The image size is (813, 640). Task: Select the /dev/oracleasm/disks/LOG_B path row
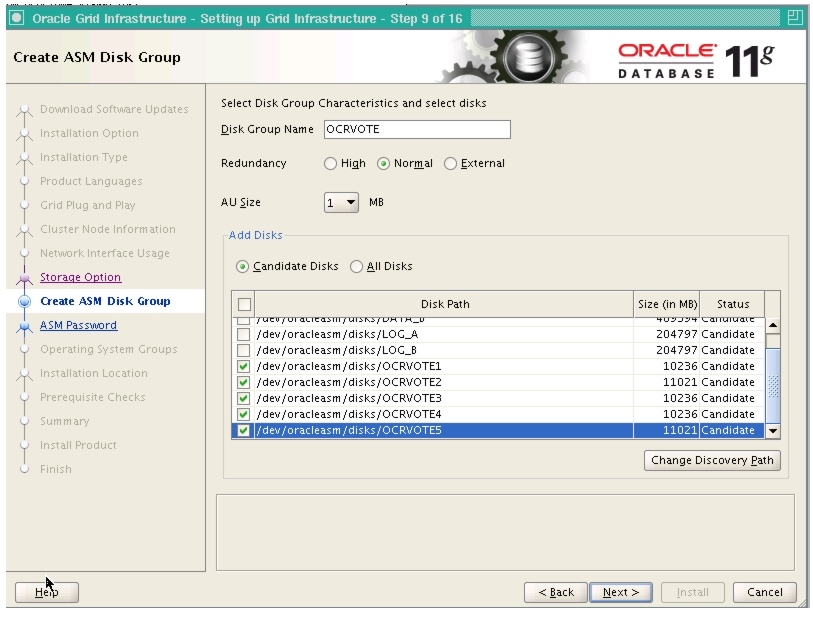point(444,351)
